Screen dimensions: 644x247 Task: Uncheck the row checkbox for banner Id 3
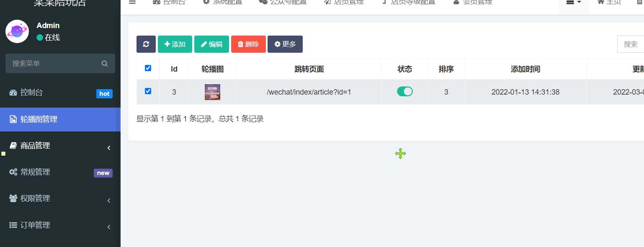(148, 92)
